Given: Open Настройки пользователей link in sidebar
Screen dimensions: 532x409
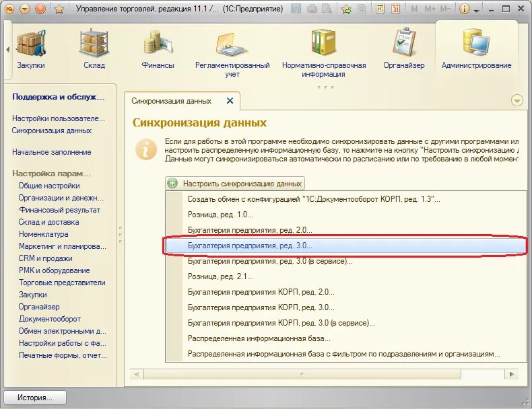Looking at the screenshot, I should coord(59,118).
